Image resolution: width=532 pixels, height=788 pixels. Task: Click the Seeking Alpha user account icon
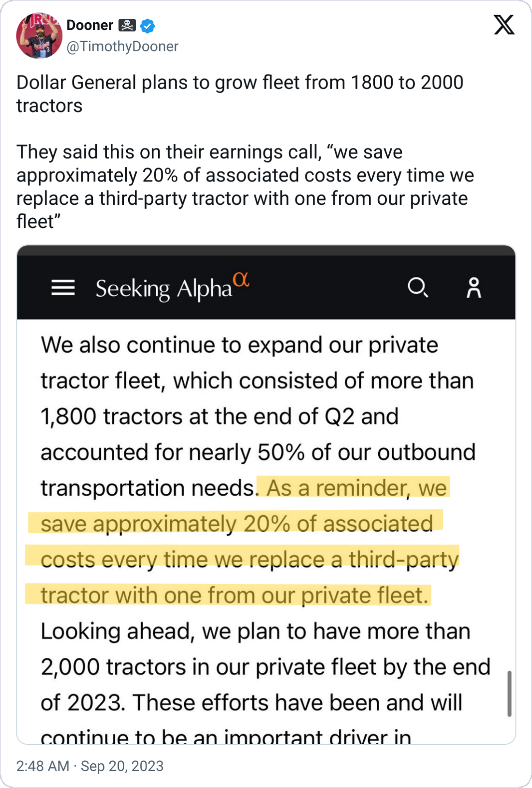pyautogui.click(x=473, y=288)
